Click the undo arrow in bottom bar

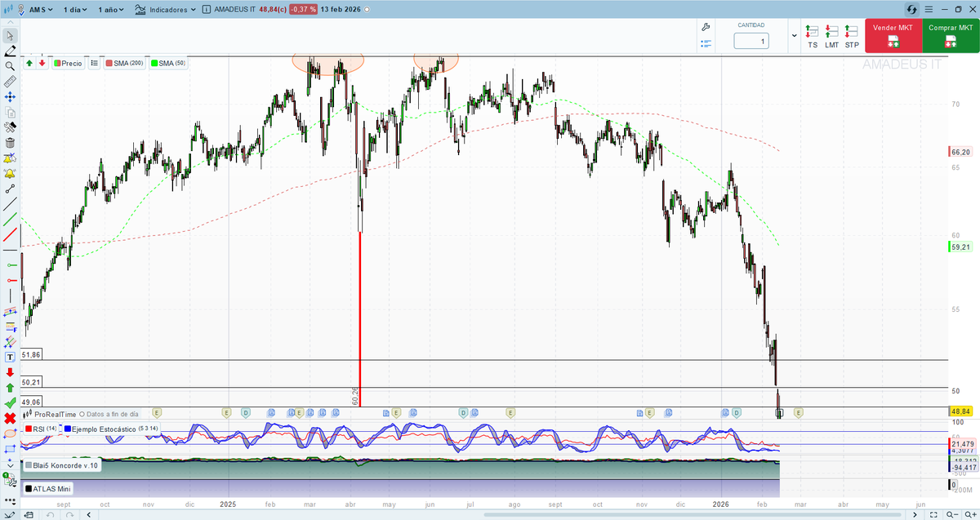[50, 515]
